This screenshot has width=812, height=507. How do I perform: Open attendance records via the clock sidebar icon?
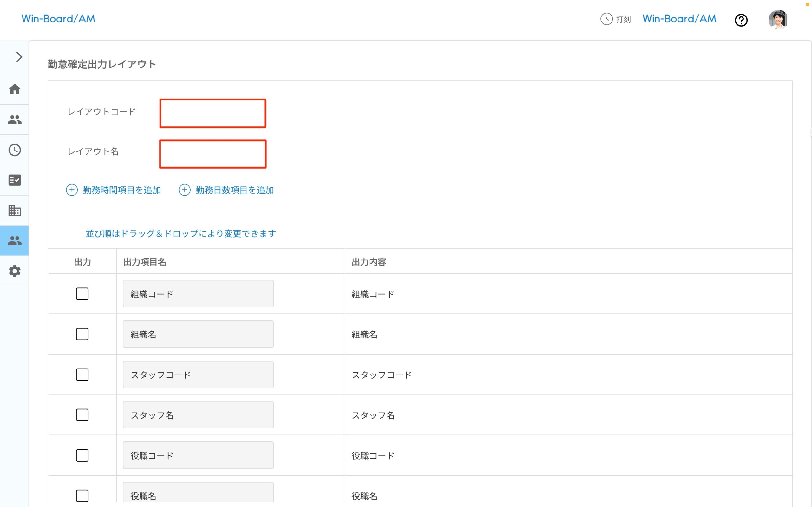(x=14, y=150)
